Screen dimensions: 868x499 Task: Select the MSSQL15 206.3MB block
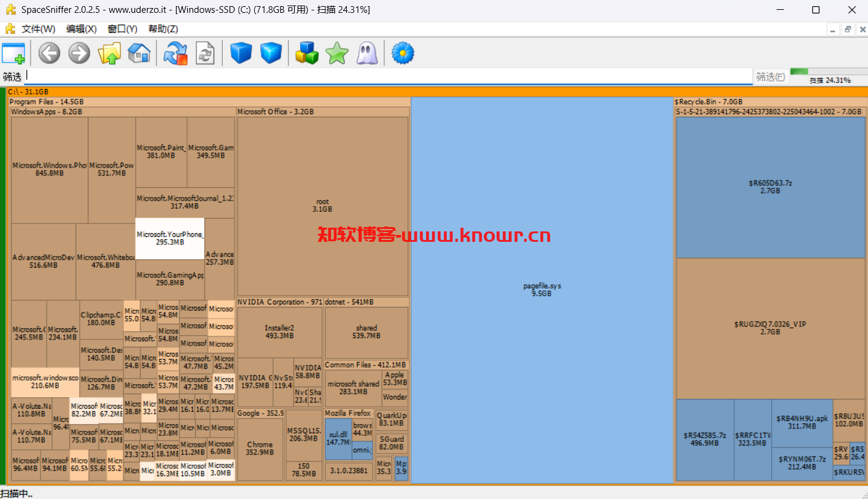304,435
